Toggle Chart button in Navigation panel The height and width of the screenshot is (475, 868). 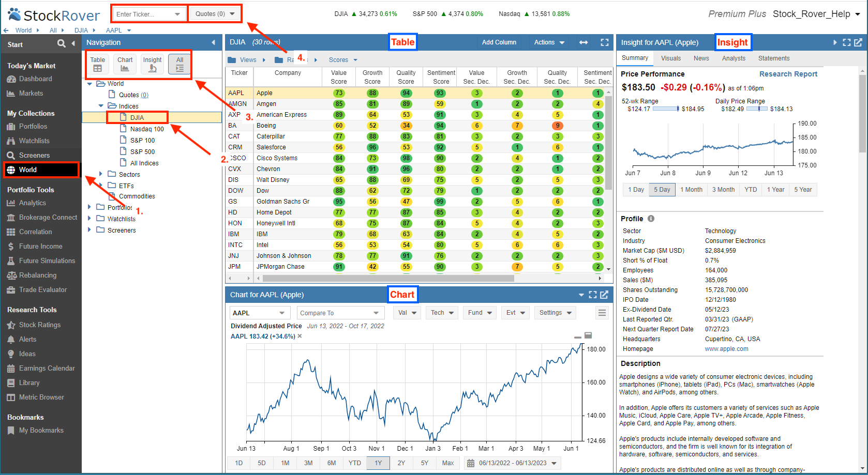coord(125,64)
